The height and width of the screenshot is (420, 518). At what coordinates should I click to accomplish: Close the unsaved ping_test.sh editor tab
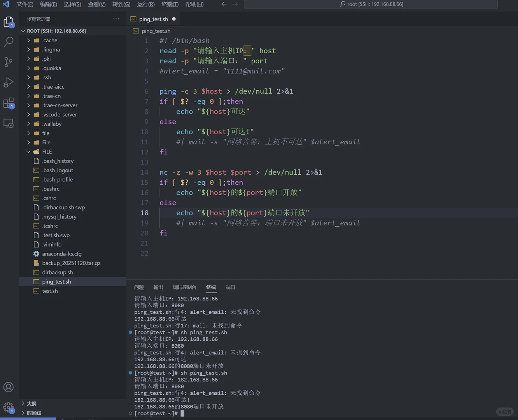[x=174, y=19]
